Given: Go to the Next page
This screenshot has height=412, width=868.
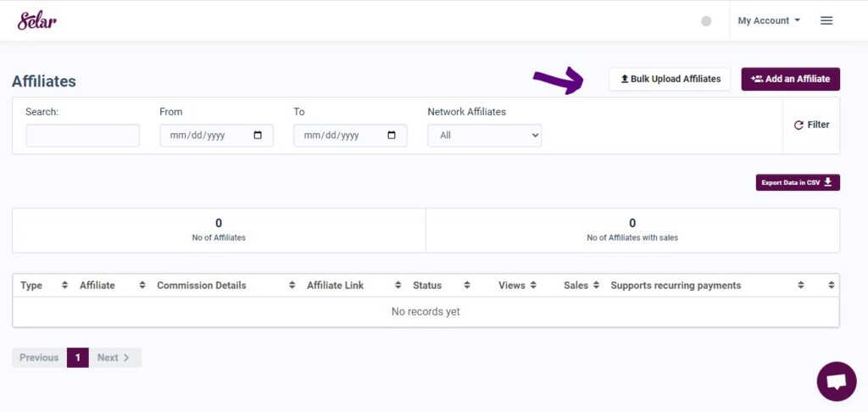Looking at the screenshot, I should pos(114,358).
